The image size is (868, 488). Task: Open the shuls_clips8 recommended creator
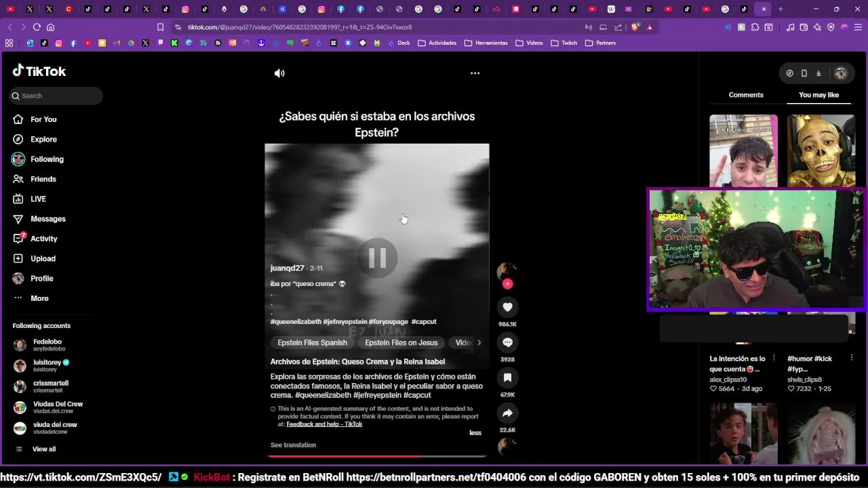coord(804,380)
